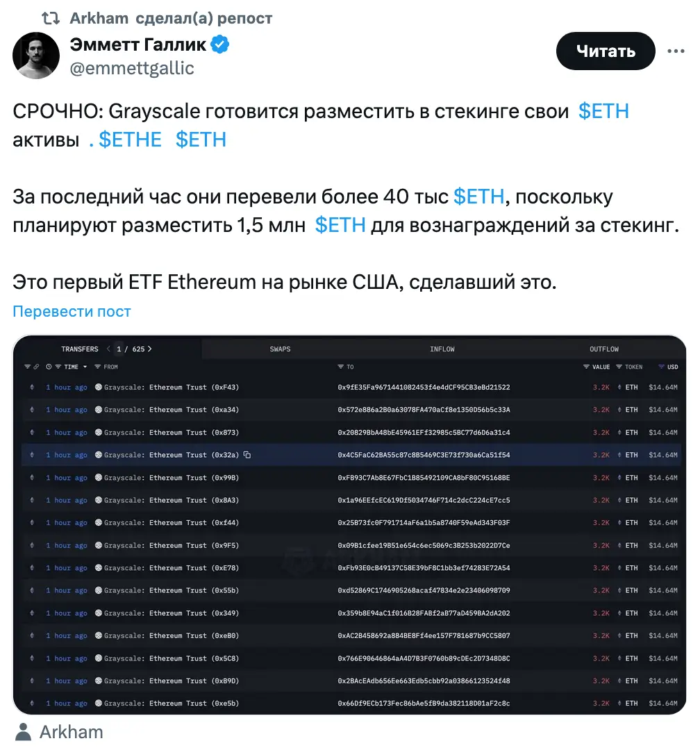Expand the TIME sort dropdown arrow
The width and height of the screenshot is (700, 750).
coord(85,367)
